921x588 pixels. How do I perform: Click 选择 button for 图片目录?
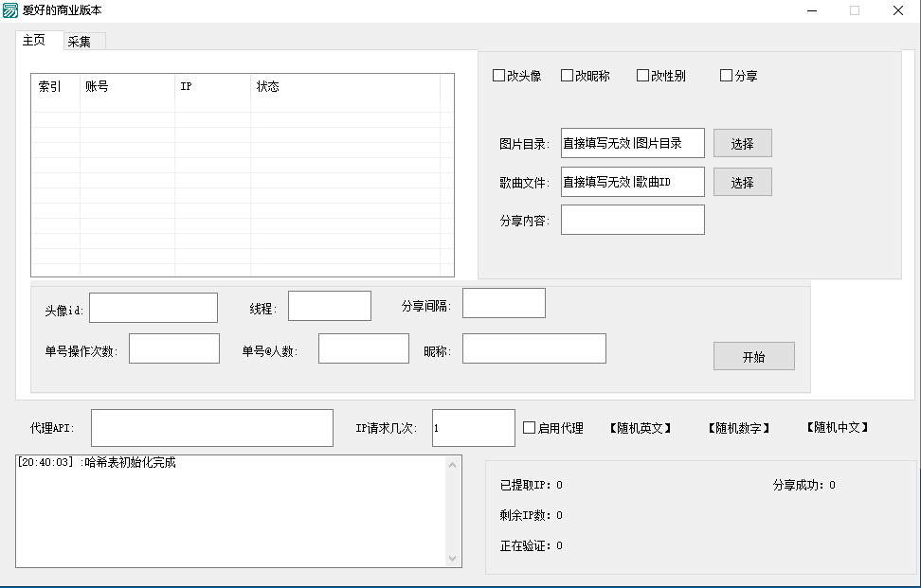point(742,144)
